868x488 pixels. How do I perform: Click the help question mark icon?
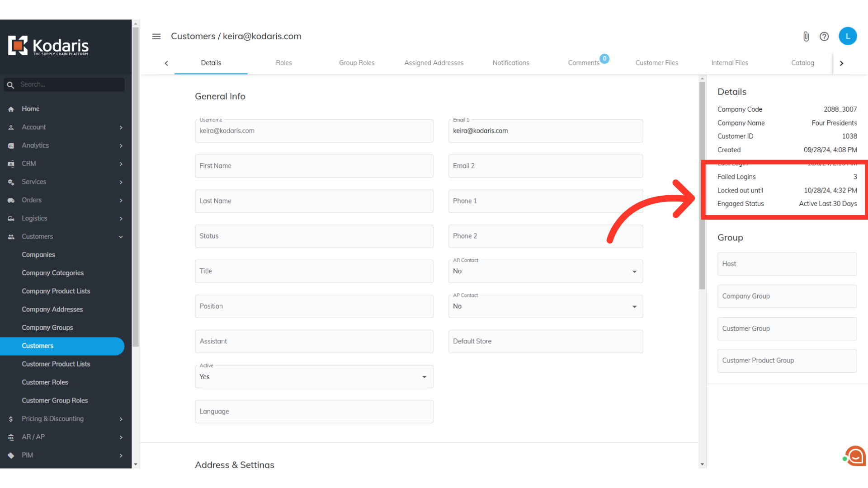tap(824, 37)
